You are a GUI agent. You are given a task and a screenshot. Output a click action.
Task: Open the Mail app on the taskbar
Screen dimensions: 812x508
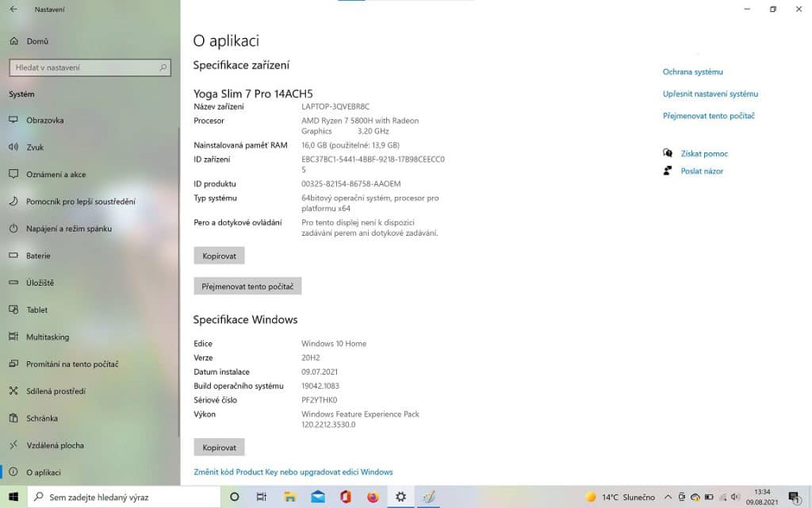pos(318,497)
